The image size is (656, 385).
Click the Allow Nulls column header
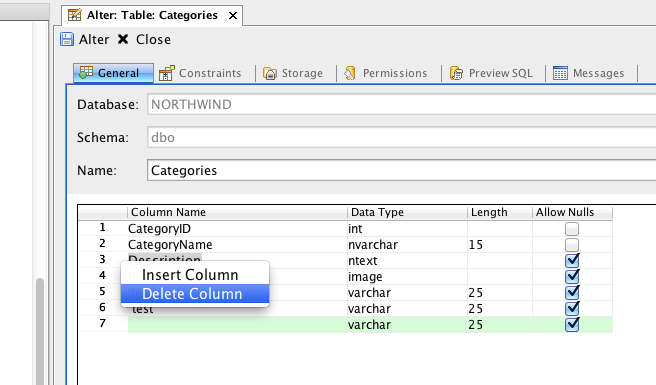click(x=573, y=212)
